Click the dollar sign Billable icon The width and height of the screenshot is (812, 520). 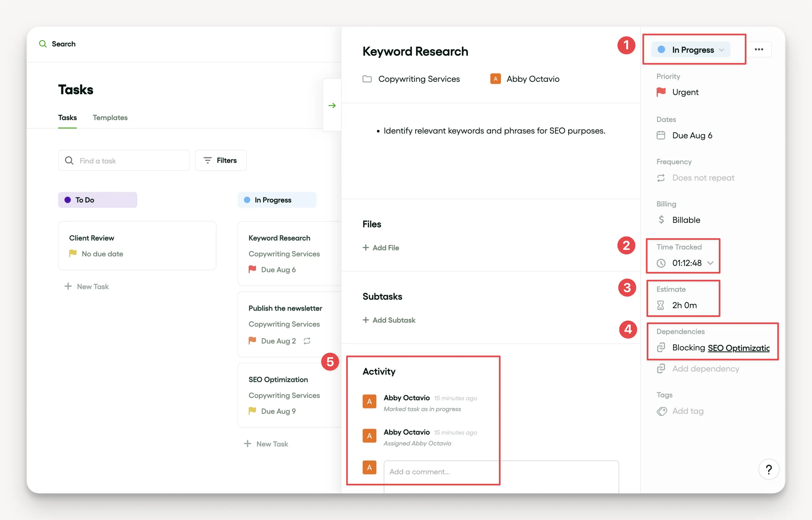point(661,220)
